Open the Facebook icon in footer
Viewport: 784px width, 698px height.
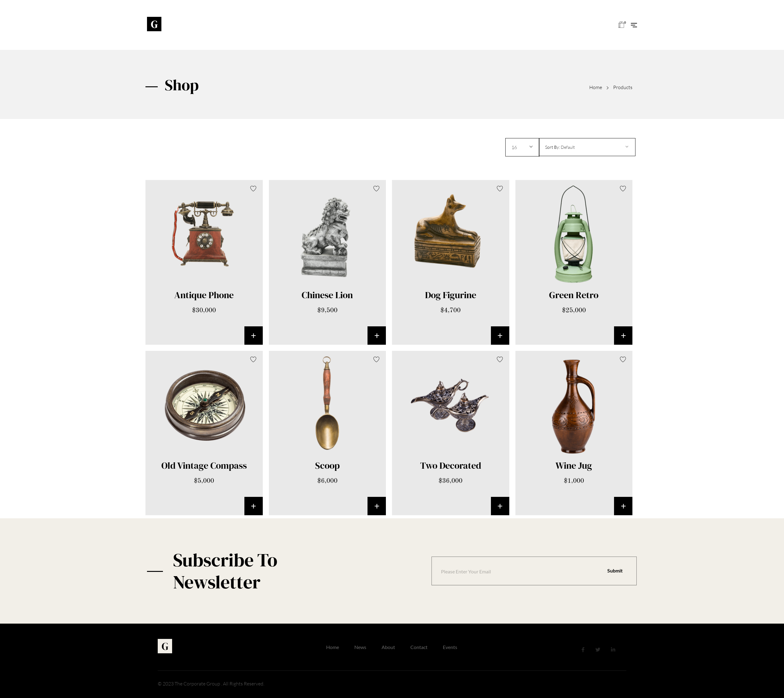pos(583,649)
